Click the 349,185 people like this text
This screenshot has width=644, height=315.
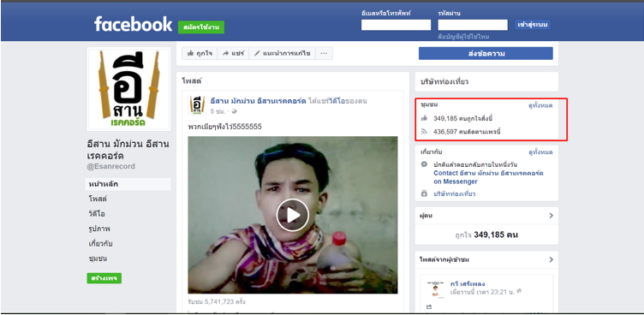pos(462,119)
